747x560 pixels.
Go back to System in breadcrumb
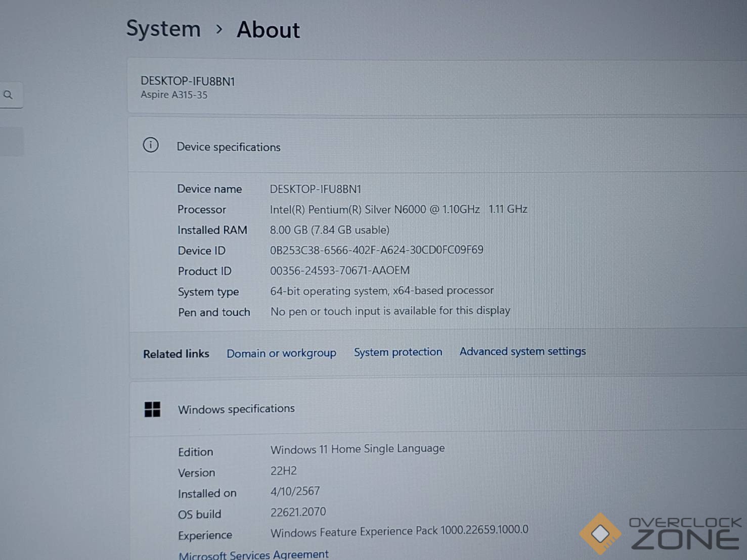click(x=163, y=29)
